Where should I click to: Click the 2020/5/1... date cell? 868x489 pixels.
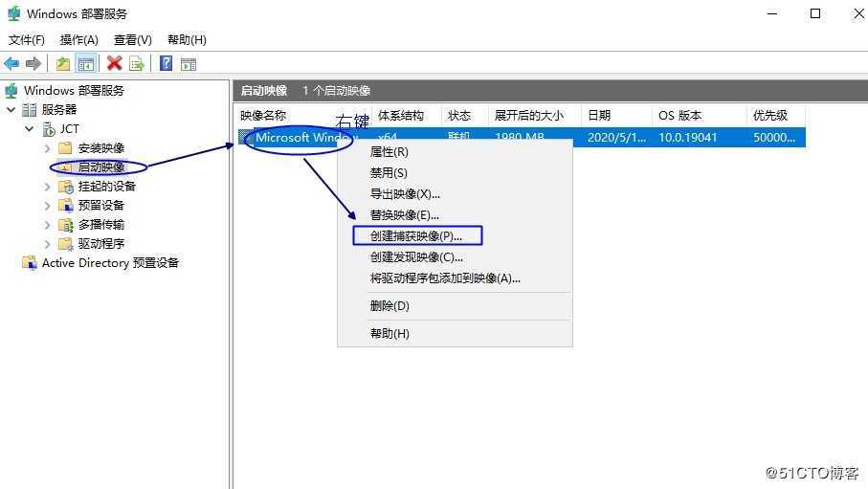coord(616,138)
